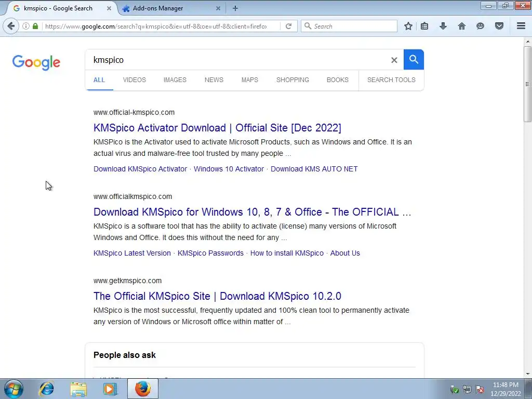Switch to SHOPPING results
Image resolution: width=532 pixels, height=399 pixels.
click(x=292, y=79)
